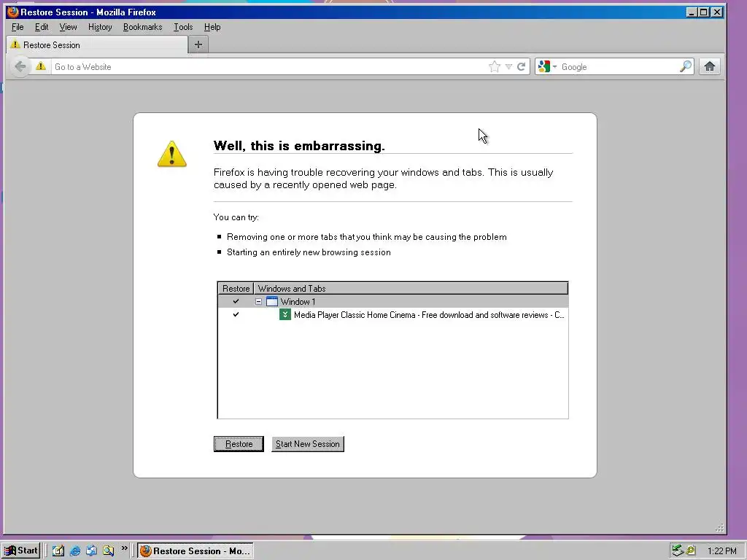Open the Windows Start menu
The width and height of the screenshot is (747, 560).
click(21, 551)
